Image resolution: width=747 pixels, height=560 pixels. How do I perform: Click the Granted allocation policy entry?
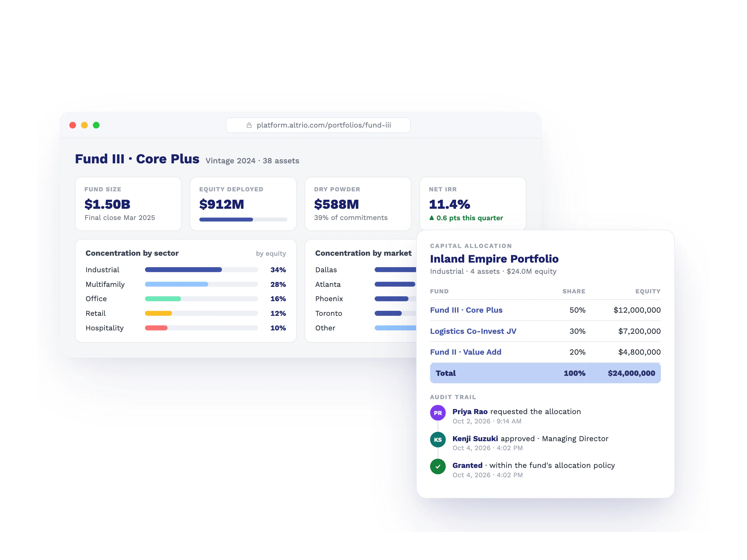point(533,469)
